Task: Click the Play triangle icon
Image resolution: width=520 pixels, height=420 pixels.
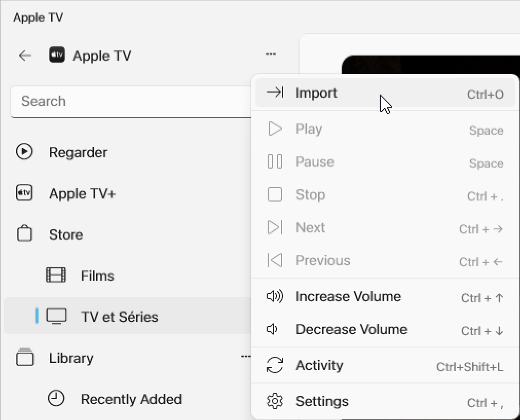Action: click(275, 129)
